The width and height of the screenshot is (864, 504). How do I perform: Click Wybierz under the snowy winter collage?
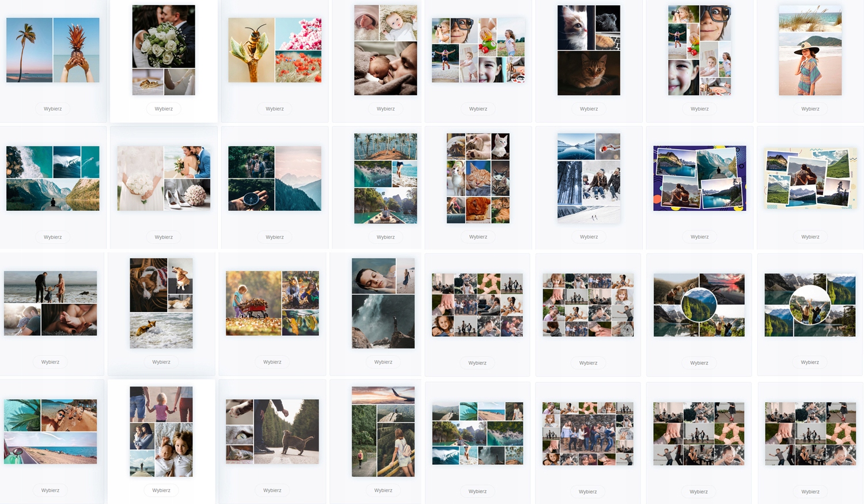point(589,237)
